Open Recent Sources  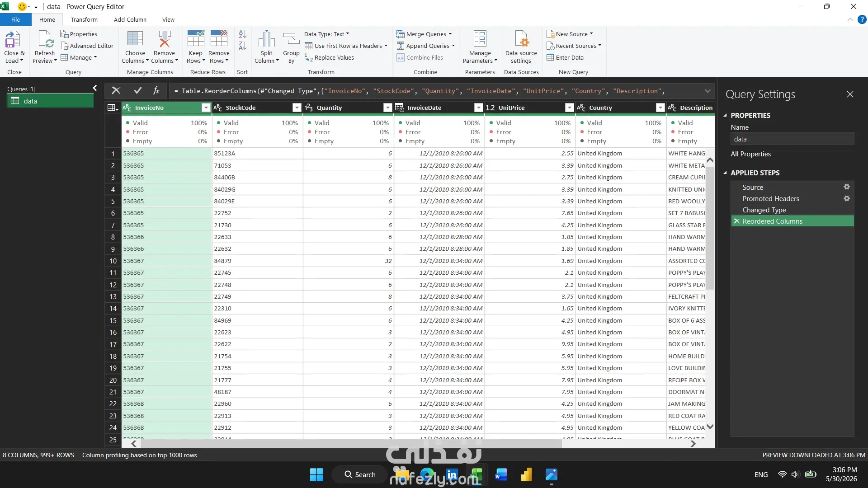[574, 46]
